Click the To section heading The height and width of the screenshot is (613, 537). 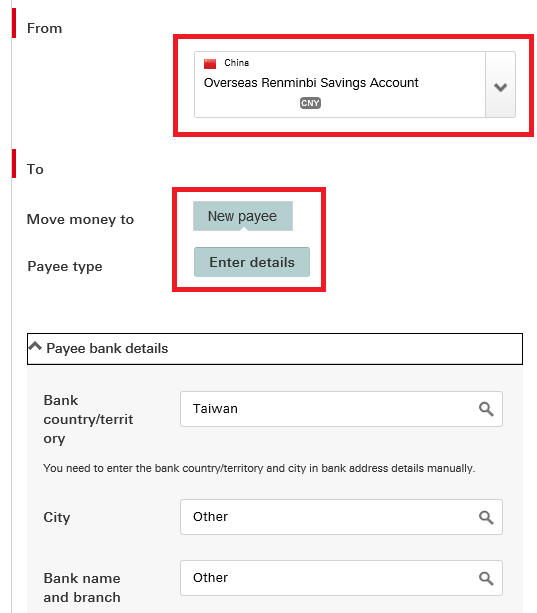click(x=35, y=169)
